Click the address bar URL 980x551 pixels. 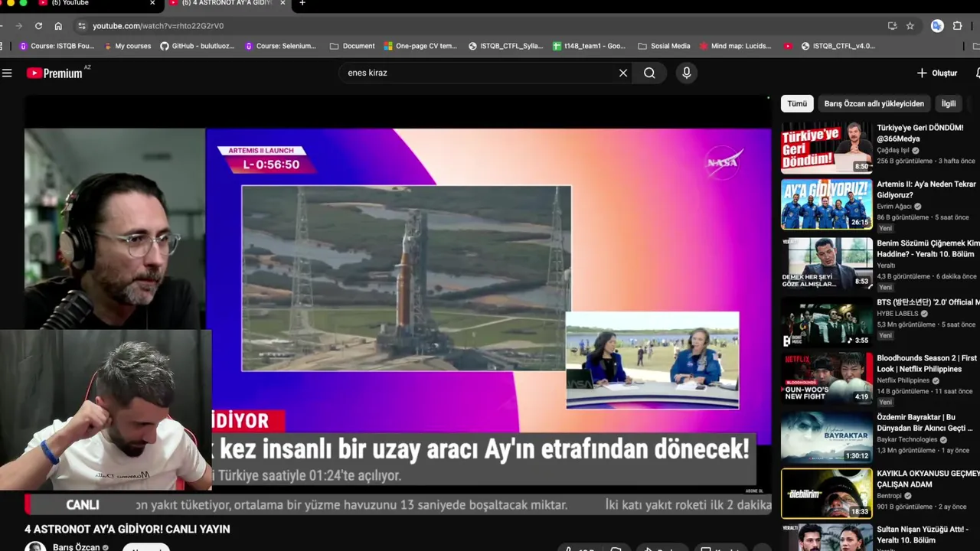click(x=158, y=26)
